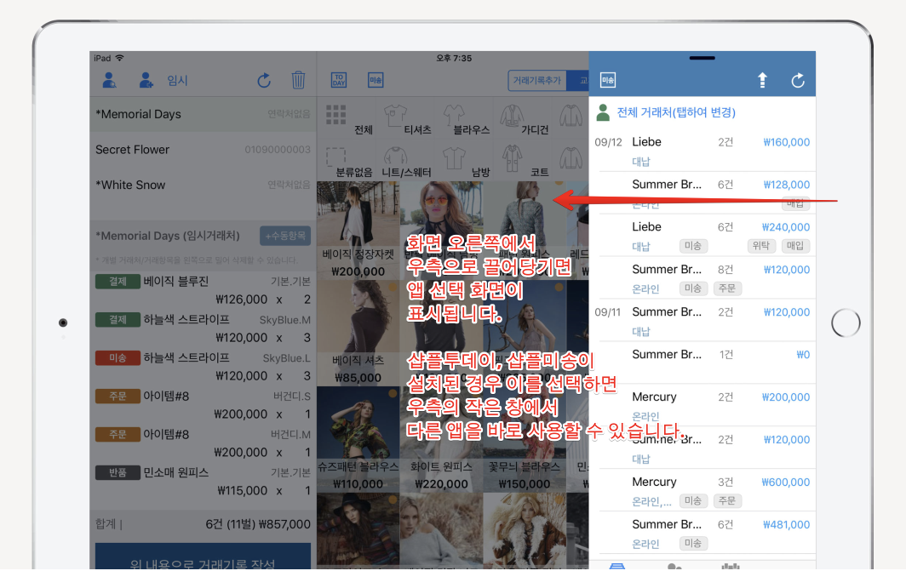906x588 pixels.
Task: Open the 전체 거래처 customer selector
Action: pos(675,112)
